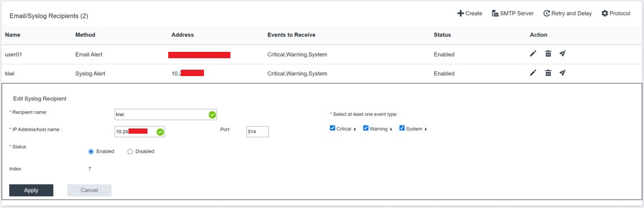Image resolution: width=644 pixels, height=208 pixels.
Task: Send test syslog to kiwi recipient
Action: point(563,73)
